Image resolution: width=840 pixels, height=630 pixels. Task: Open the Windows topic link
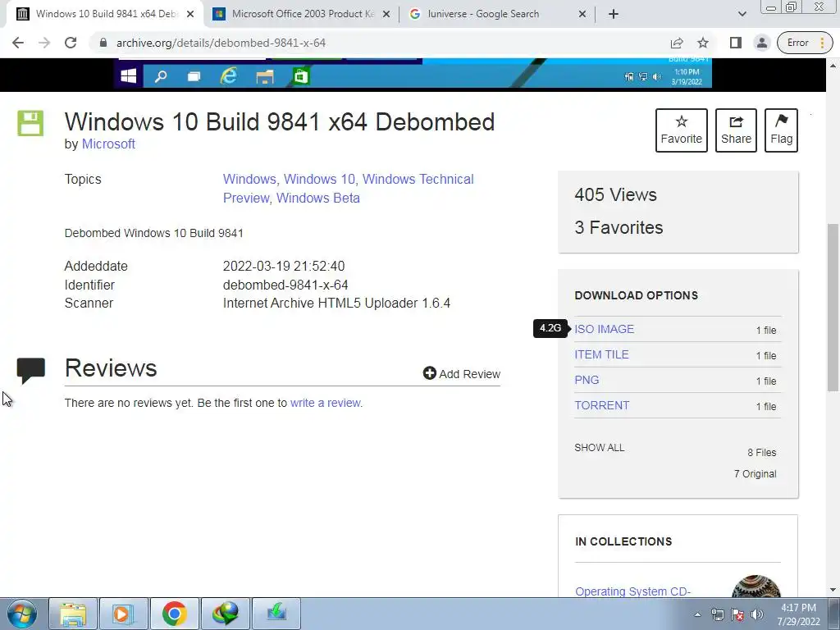click(x=249, y=179)
